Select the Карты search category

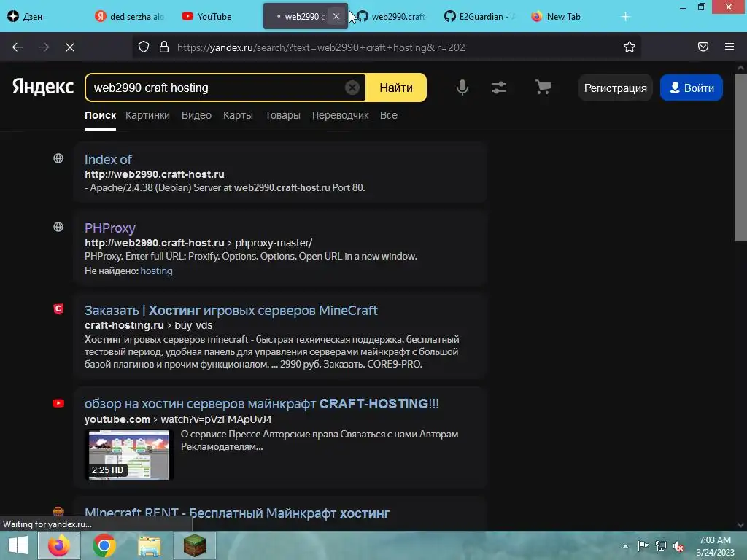[x=238, y=115]
